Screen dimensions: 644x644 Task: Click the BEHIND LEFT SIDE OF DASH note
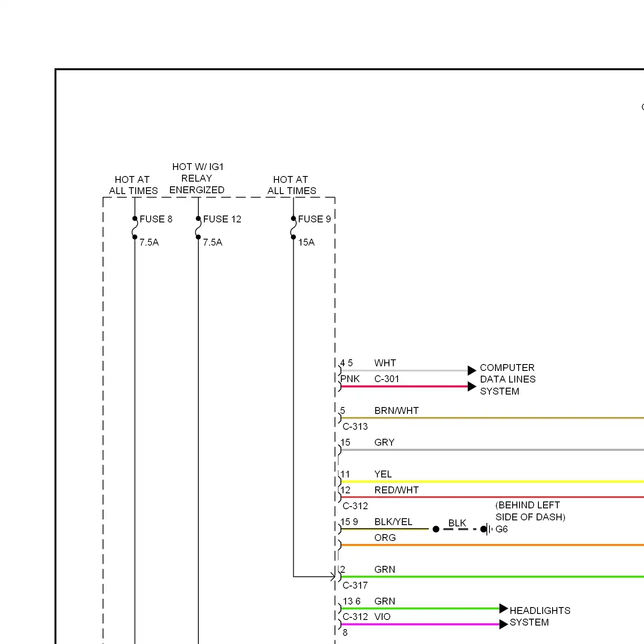(x=530, y=511)
